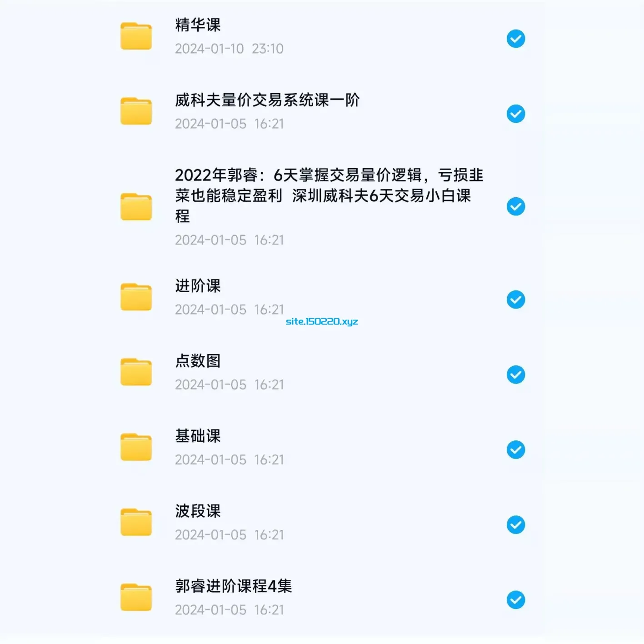Click the date under 波段课
Screen dimensions: 644x644
coord(230,535)
